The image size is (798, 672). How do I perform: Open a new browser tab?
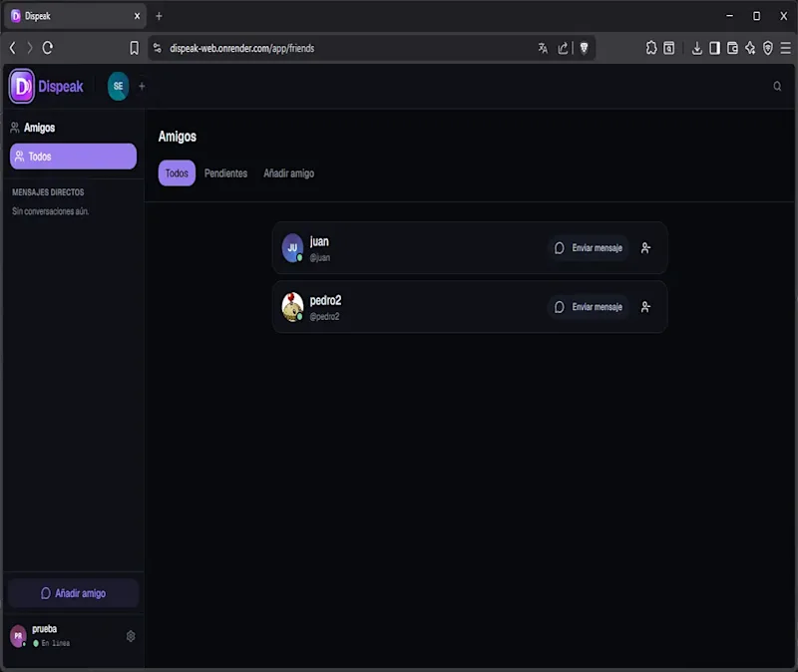(x=159, y=16)
